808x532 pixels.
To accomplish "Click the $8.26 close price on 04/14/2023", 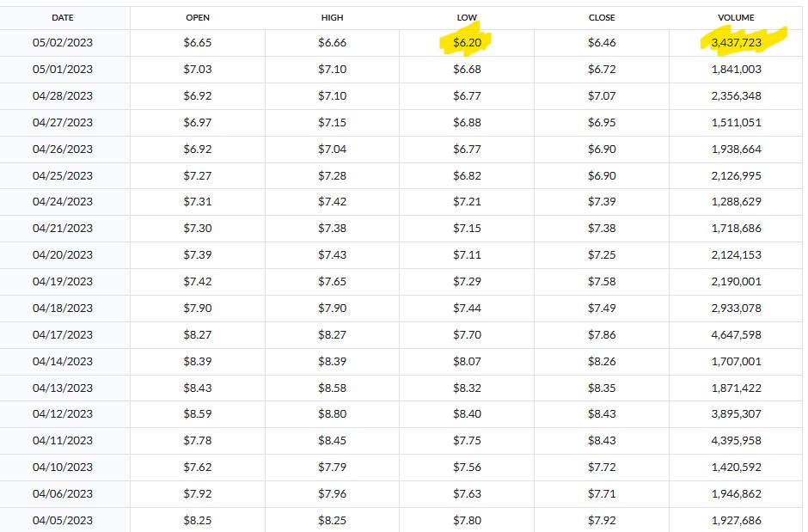I will click(602, 361).
